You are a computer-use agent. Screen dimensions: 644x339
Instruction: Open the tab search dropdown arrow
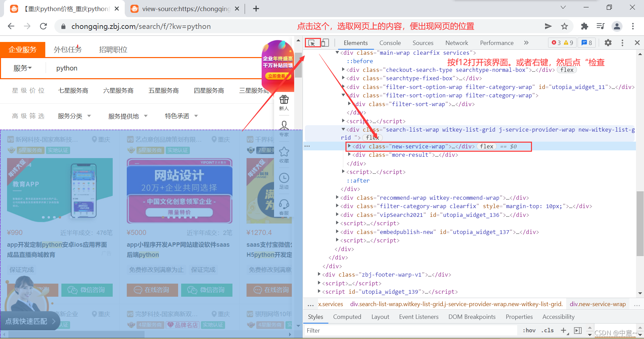click(x=563, y=7)
